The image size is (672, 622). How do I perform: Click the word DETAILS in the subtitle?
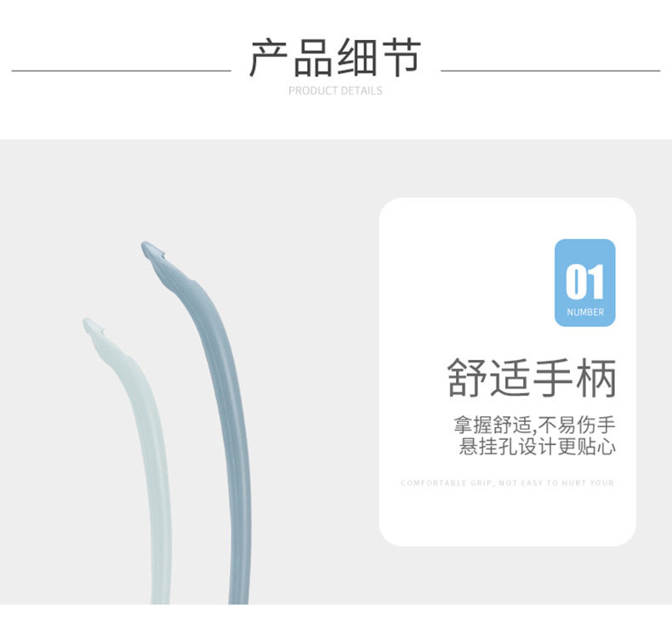[362, 91]
